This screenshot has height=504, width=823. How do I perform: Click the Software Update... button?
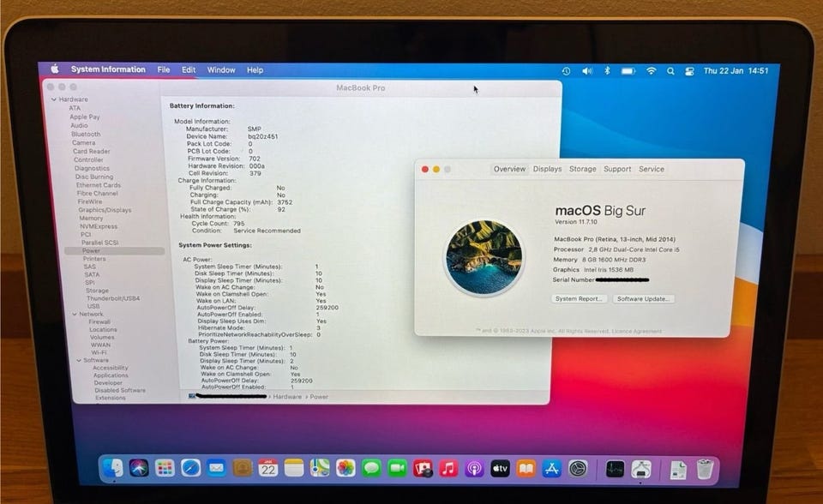[x=644, y=299]
